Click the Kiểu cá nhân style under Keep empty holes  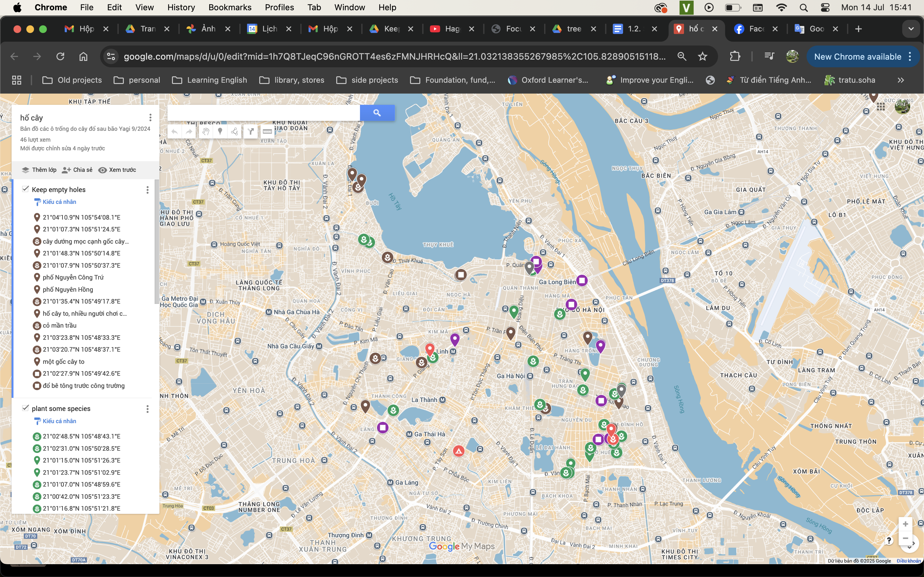[x=59, y=202]
